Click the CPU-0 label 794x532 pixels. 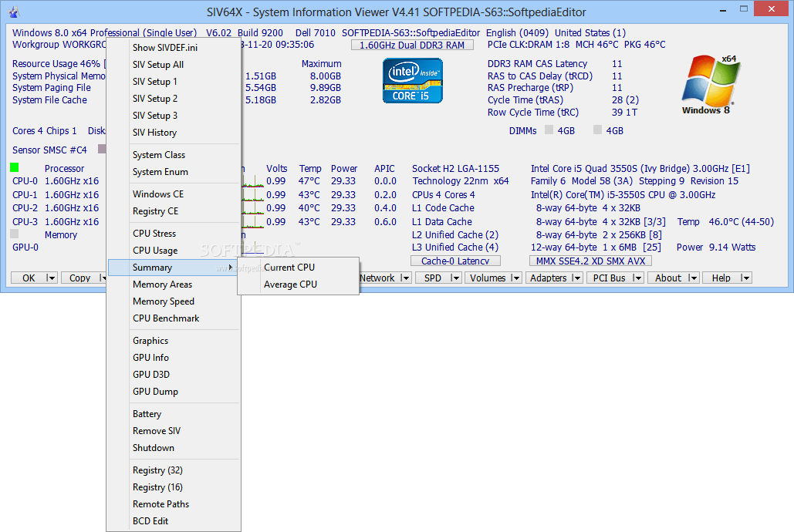click(x=25, y=180)
